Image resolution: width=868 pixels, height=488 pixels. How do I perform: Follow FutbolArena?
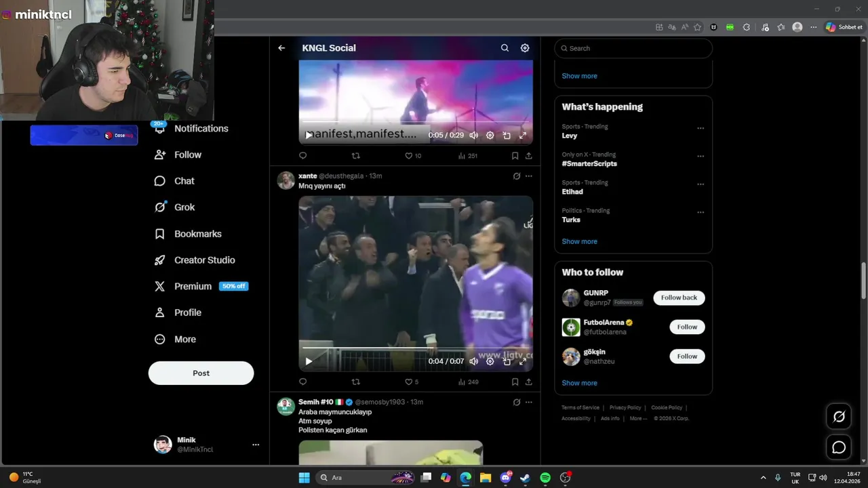coord(687,327)
